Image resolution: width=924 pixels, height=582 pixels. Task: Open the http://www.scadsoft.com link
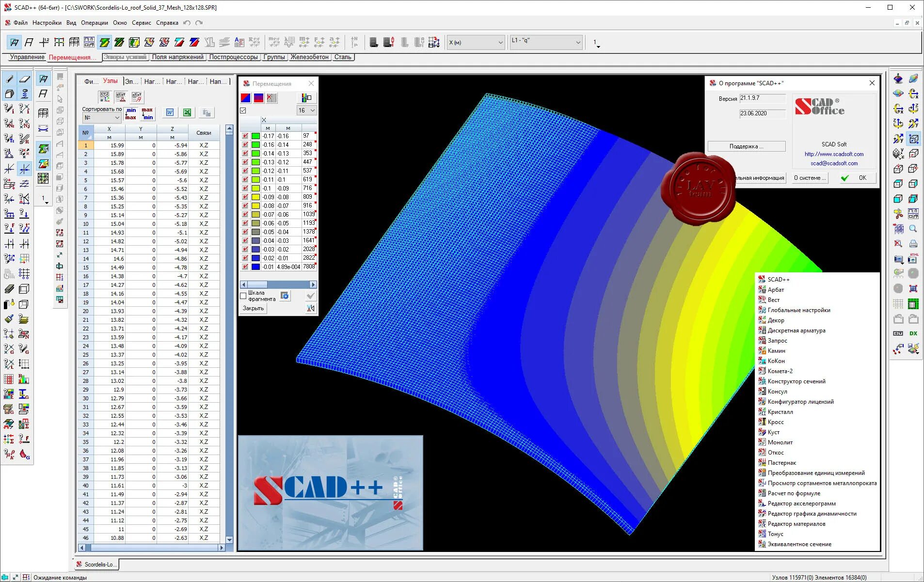[834, 154]
